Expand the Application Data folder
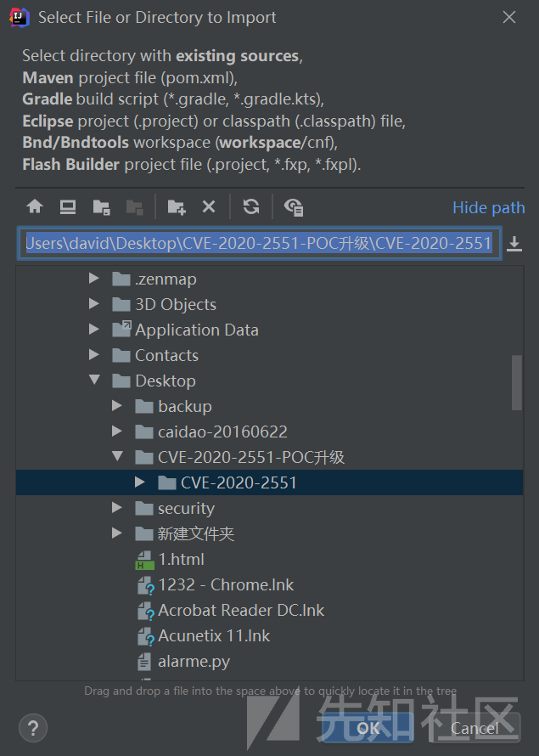Screen dimensions: 539x756 (x=94, y=330)
